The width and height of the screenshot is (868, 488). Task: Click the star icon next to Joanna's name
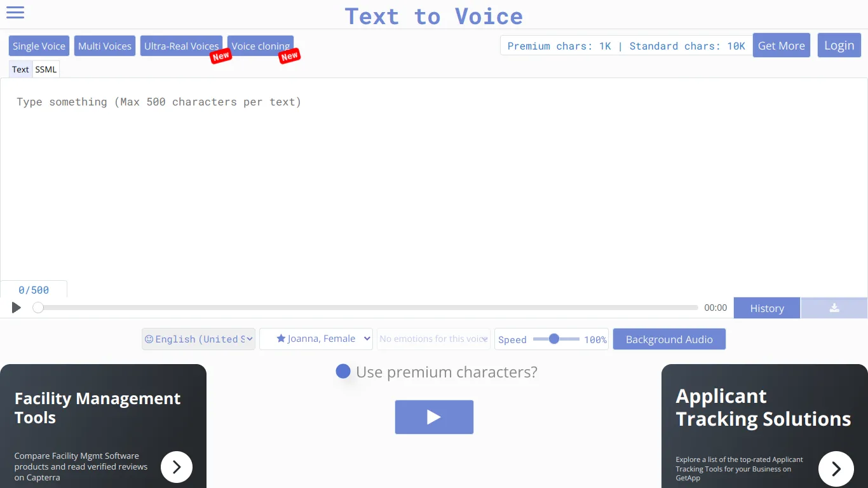280,339
